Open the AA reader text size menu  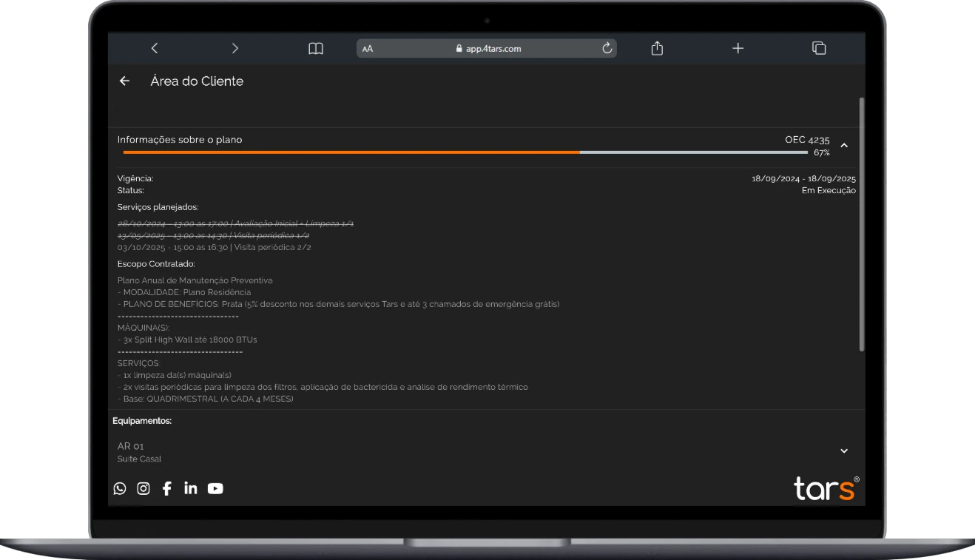point(368,49)
